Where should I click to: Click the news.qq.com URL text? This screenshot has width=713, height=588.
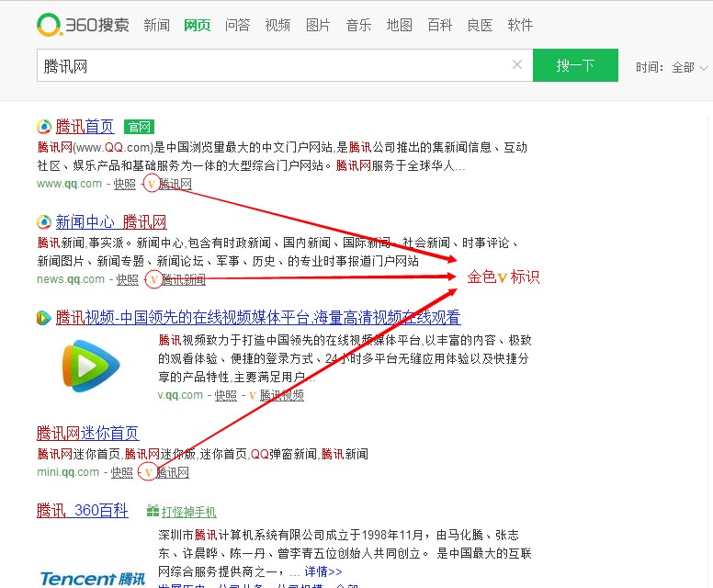(x=71, y=279)
